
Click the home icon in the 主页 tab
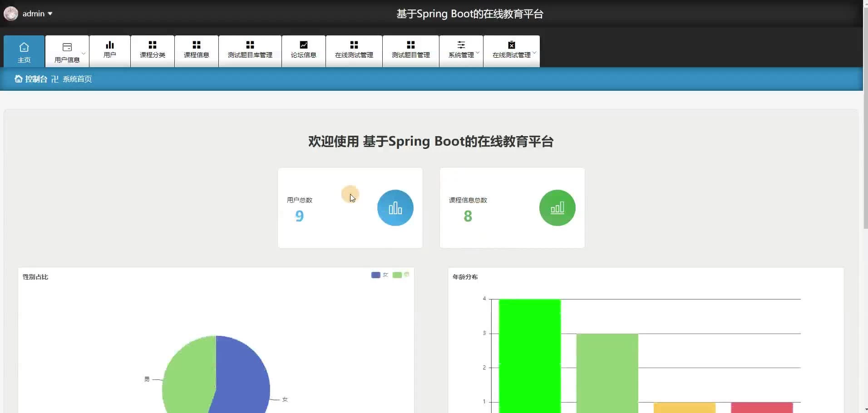[24, 47]
